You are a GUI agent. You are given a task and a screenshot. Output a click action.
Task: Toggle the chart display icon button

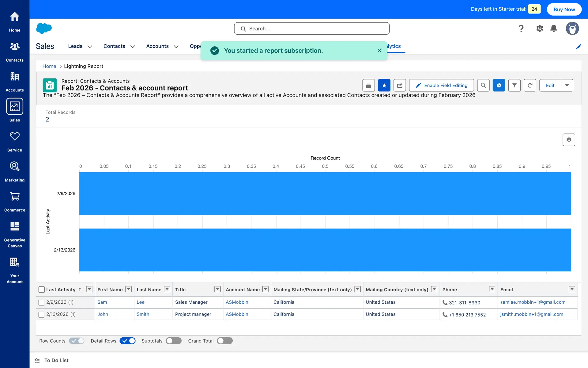point(499,85)
